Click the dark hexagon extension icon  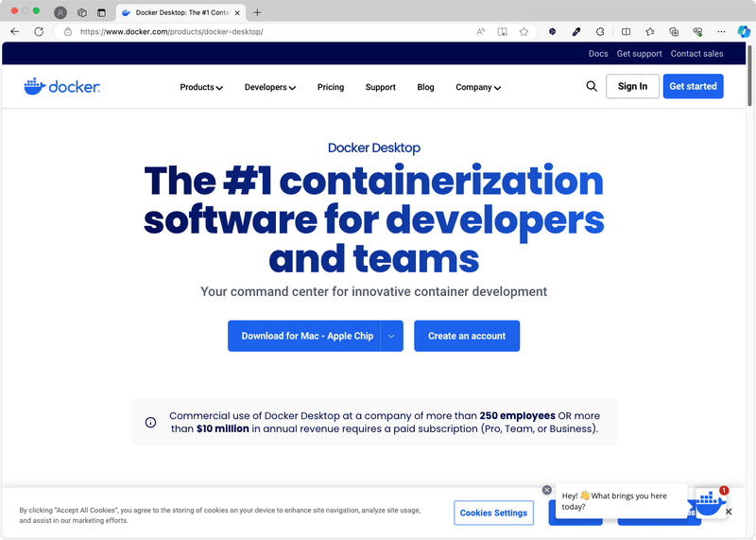553,32
